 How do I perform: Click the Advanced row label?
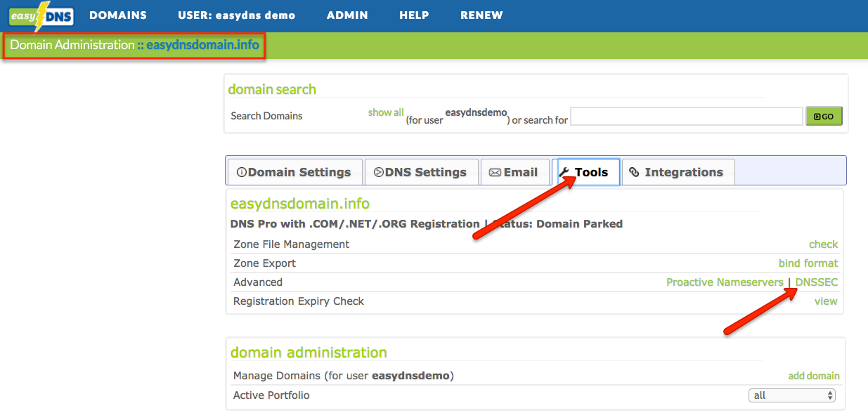tap(258, 282)
